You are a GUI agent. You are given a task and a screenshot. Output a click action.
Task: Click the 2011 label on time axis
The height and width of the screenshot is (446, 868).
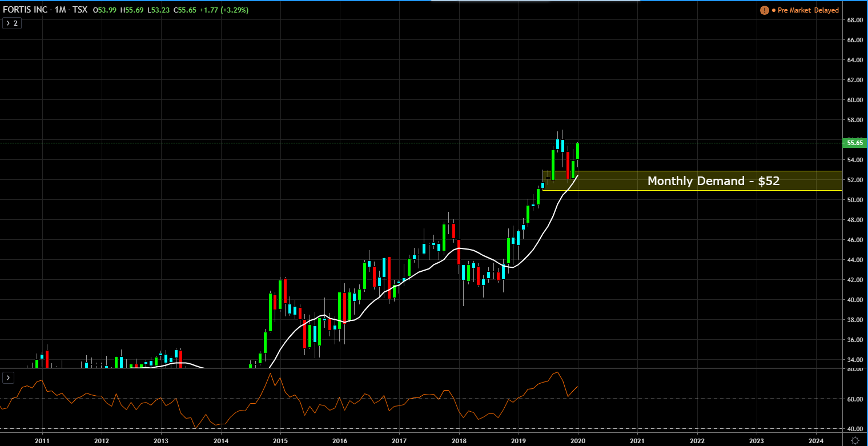click(42, 440)
